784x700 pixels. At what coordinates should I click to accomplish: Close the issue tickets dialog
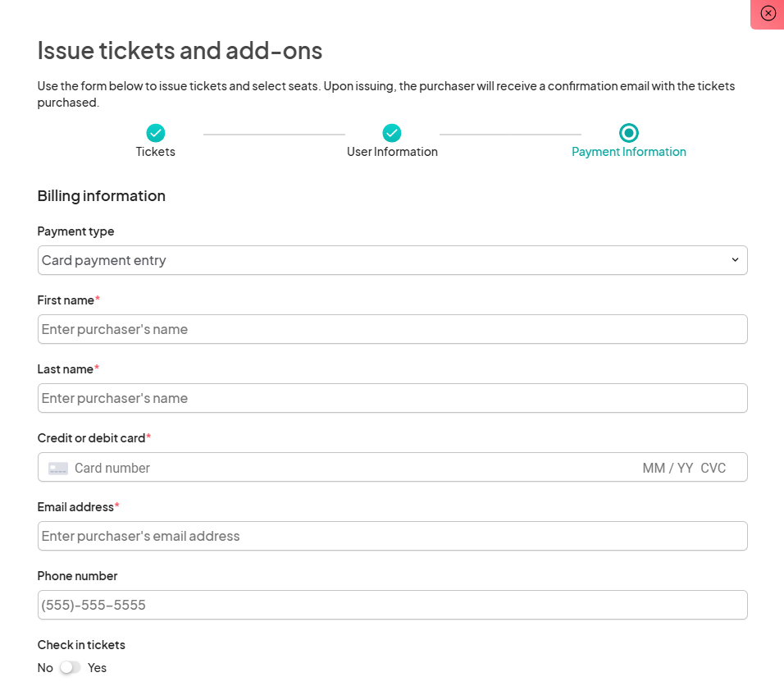[768, 13]
